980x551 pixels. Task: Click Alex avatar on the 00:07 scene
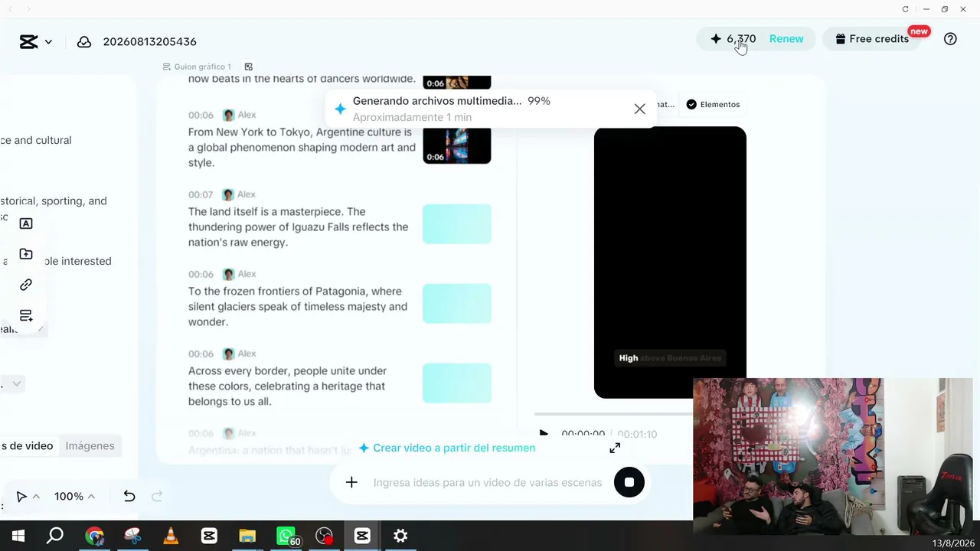(228, 194)
